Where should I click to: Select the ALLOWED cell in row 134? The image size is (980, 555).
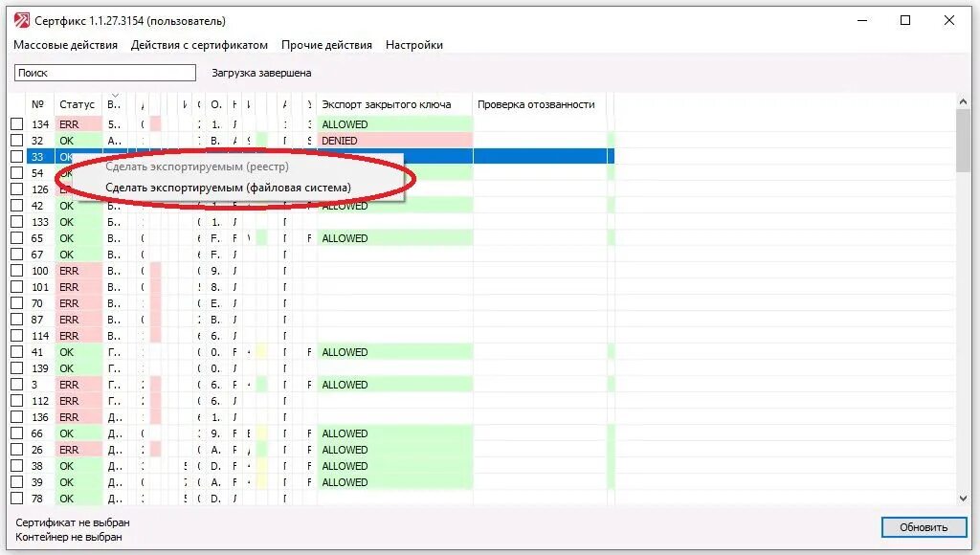394,124
